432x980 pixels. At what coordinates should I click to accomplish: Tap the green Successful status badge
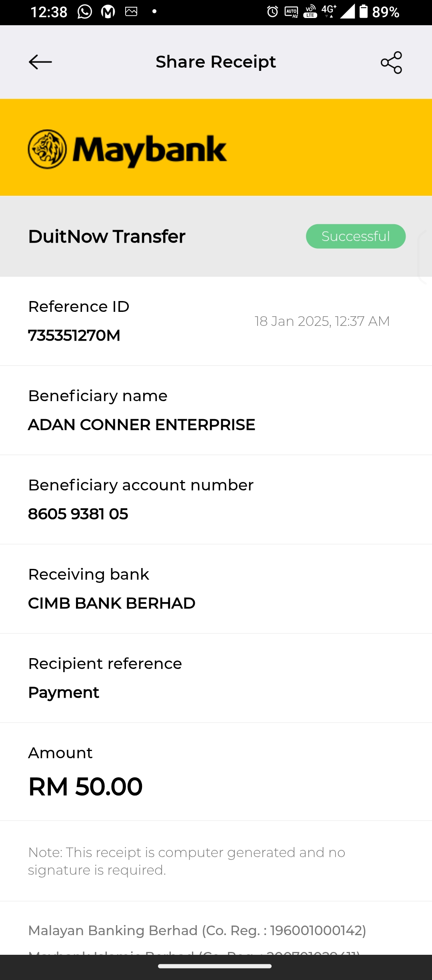click(356, 236)
